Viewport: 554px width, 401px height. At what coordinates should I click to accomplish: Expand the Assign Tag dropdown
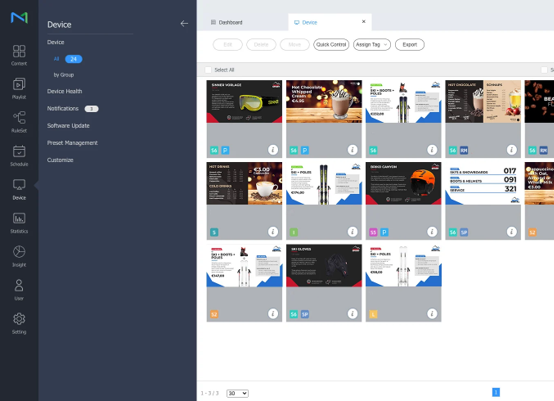point(372,45)
